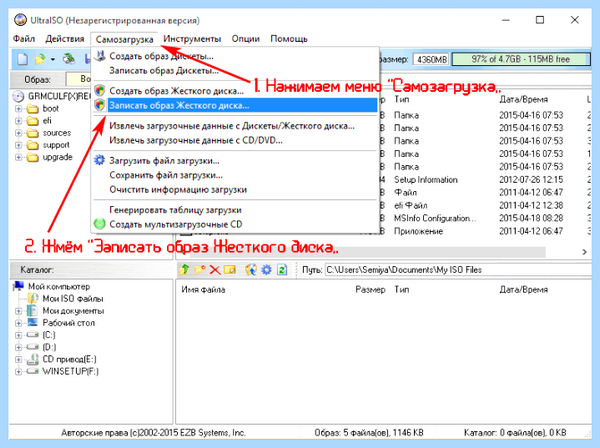Click green disc icon beside Создать мультизагрузочные CD
The image size is (600, 448).
(99, 224)
